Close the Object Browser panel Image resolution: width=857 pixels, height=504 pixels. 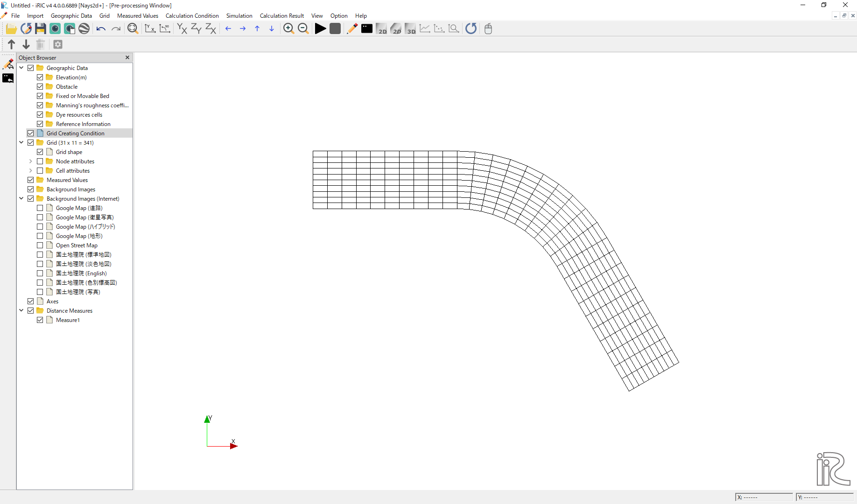click(127, 57)
